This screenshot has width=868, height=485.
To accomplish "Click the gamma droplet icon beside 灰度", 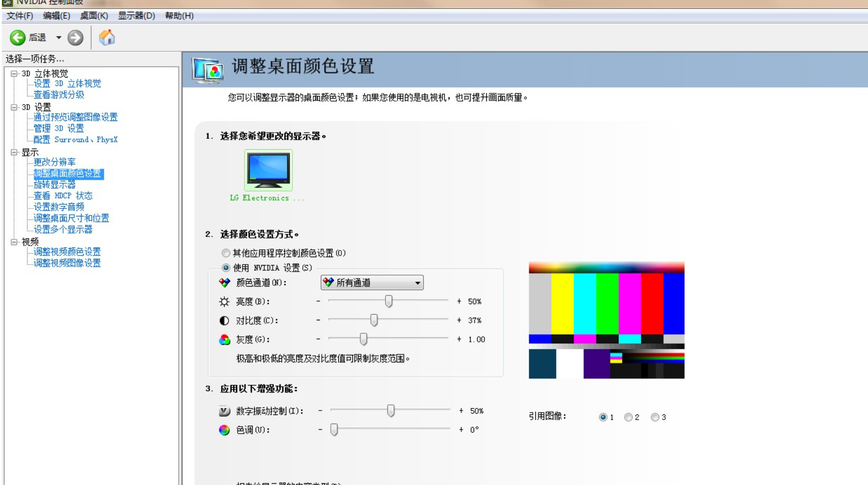I will click(225, 339).
